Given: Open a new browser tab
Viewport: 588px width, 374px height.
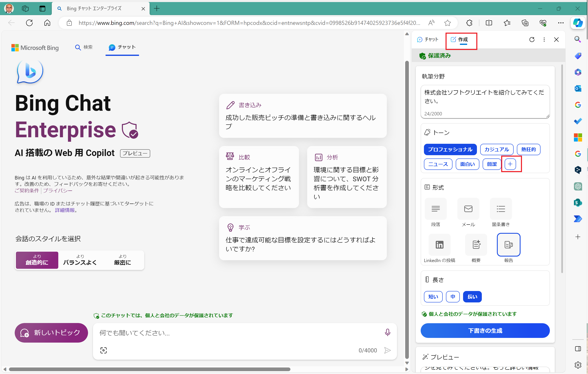Looking at the screenshot, I should point(157,9).
